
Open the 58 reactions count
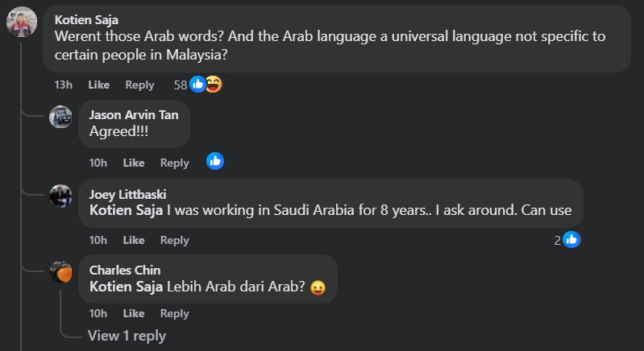(x=181, y=85)
